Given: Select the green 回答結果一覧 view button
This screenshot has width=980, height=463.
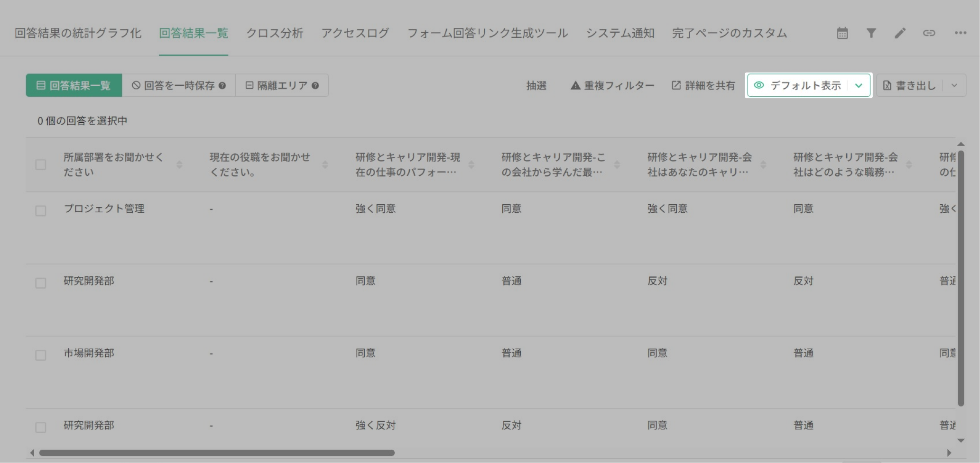Looking at the screenshot, I should pos(74,85).
